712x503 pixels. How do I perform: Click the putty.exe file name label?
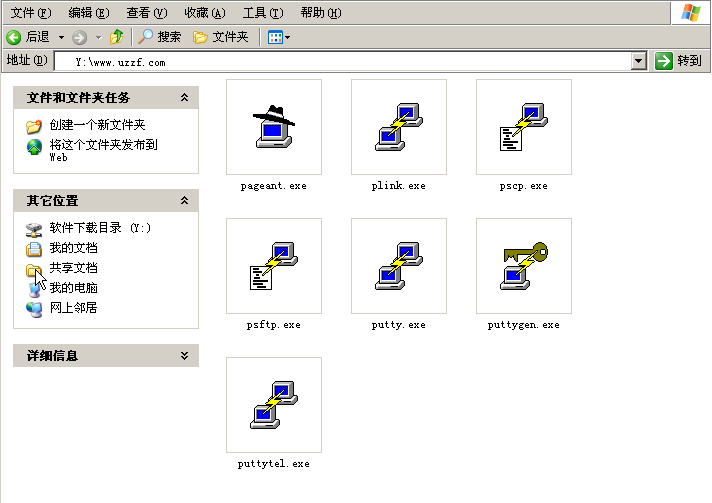[399, 325]
